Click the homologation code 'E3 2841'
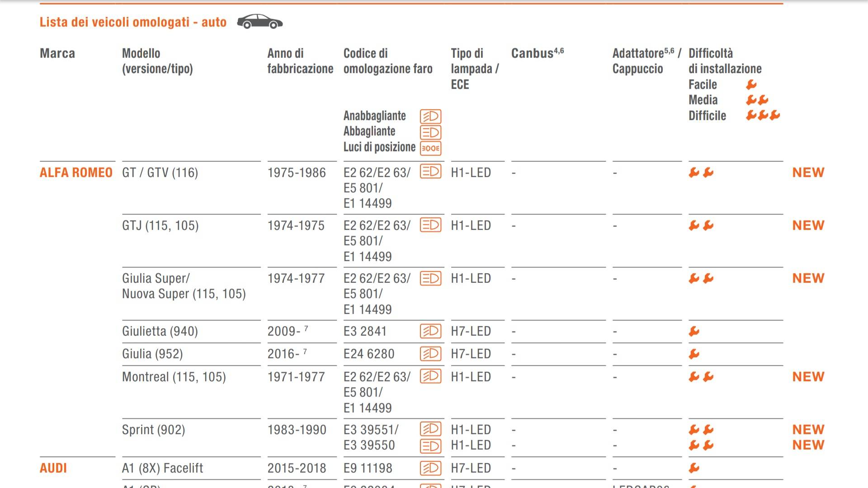Image resolution: width=868 pixels, height=488 pixels. 365,332
